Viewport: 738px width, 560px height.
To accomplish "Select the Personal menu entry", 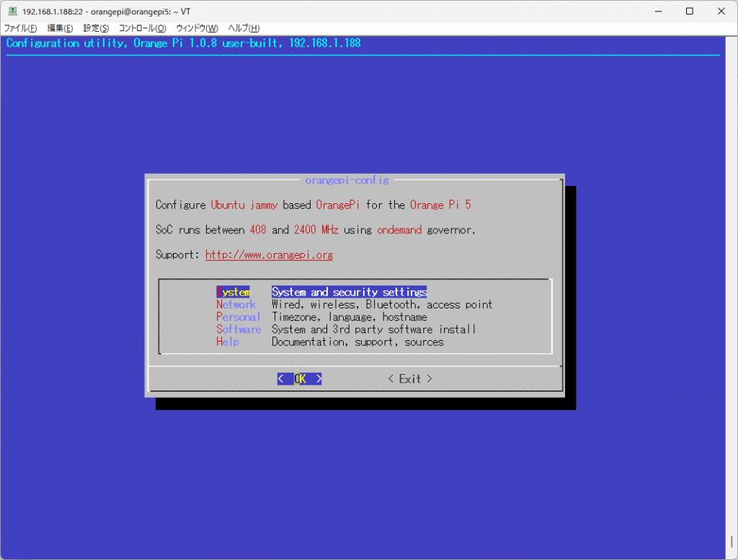I will [238, 316].
